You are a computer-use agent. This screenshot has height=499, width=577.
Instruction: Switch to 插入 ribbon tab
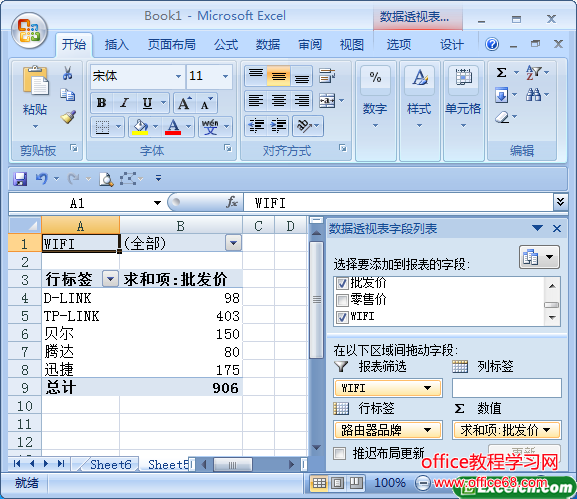coord(116,45)
